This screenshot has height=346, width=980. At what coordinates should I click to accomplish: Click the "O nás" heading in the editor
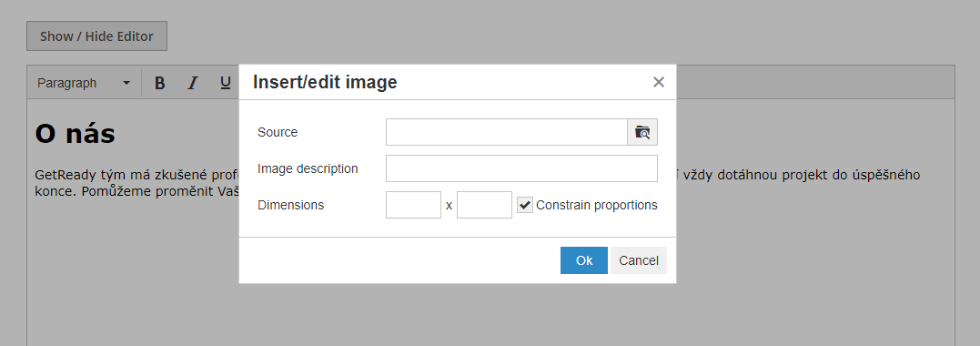tap(75, 134)
